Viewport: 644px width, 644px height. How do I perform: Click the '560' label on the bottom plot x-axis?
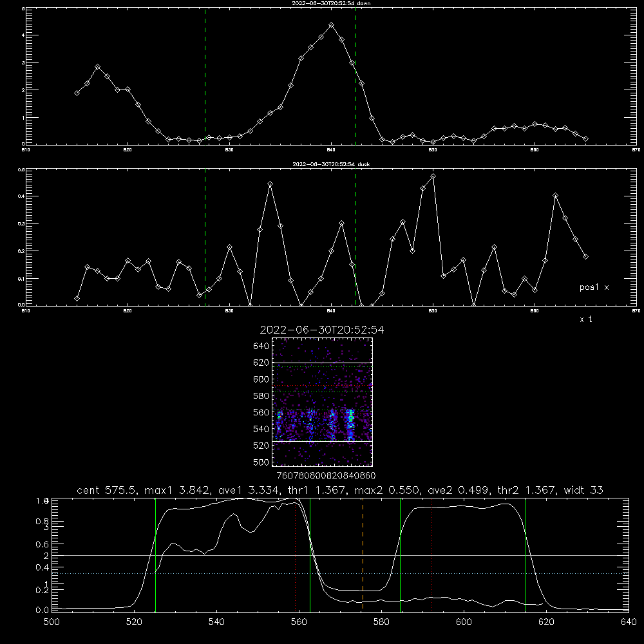[x=299, y=622]
